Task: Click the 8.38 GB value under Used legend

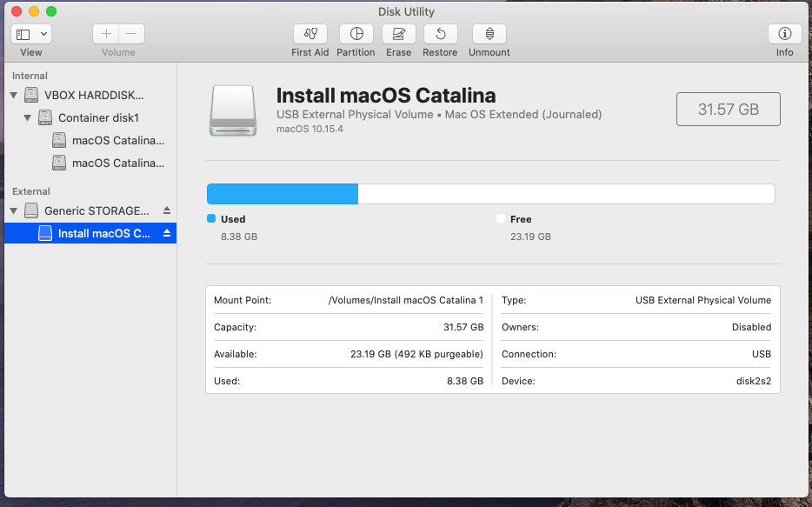Action: tap(239, 237)
